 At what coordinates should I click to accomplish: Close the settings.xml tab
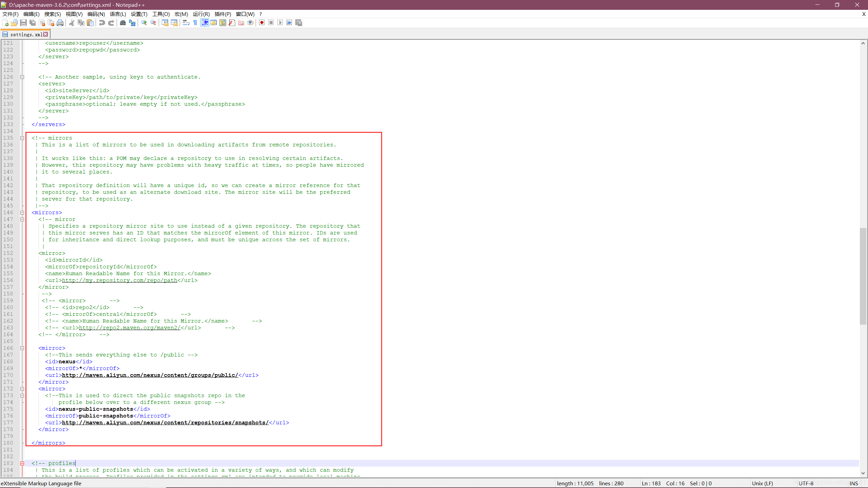pos(45,34)
